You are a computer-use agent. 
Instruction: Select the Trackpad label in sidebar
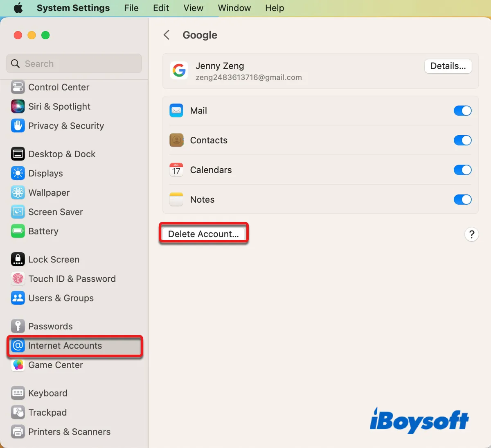(x=47, y=412)
